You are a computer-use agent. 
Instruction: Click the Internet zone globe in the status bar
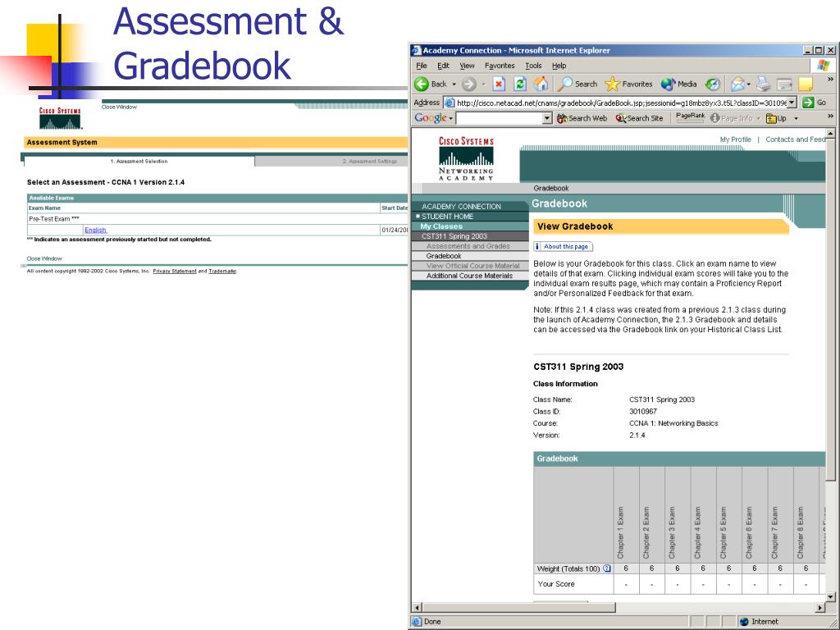tap(743, 622)
